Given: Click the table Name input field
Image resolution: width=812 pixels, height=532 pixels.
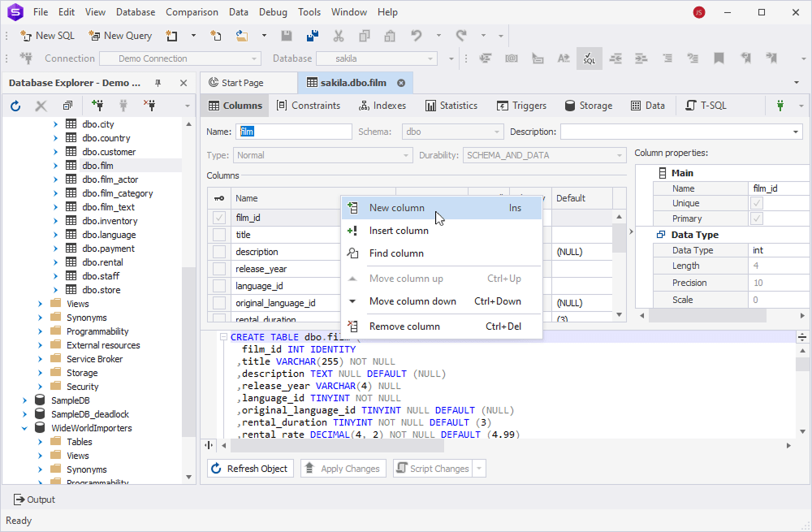Looking at the screenshot, I should pyautogui.click(x=293, y=132).
